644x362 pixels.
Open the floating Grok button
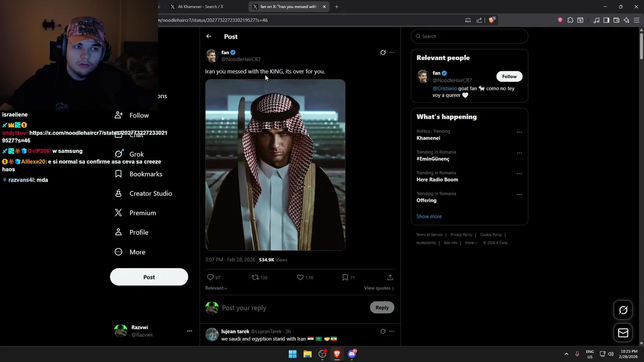tap(623, 310)
